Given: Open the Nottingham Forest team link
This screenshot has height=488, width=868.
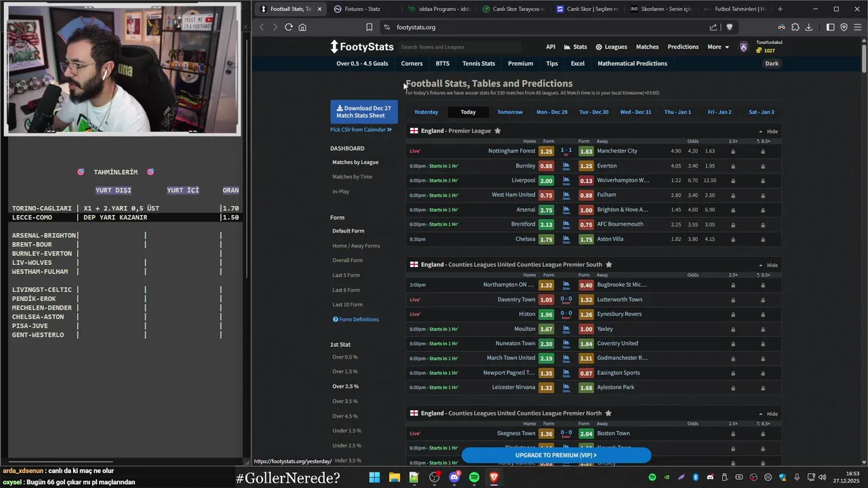Looking at the screenshot, I should (x=511, y=151).
